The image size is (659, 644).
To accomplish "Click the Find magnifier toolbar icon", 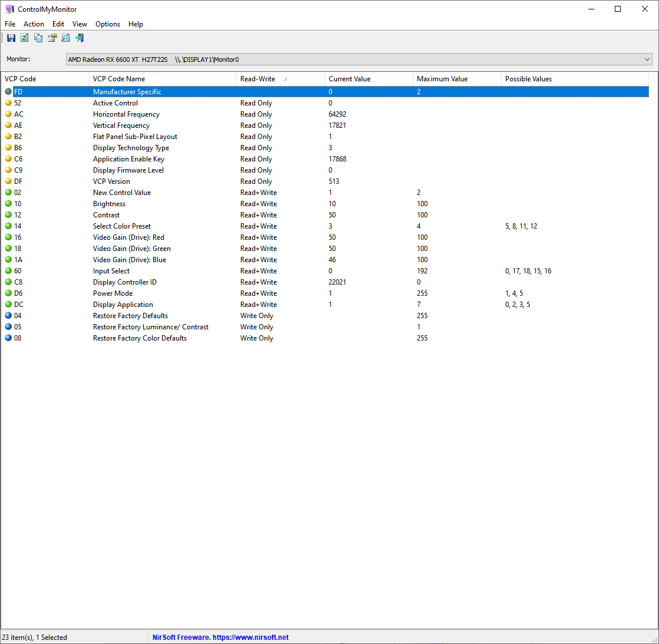I will pos(66,38).
